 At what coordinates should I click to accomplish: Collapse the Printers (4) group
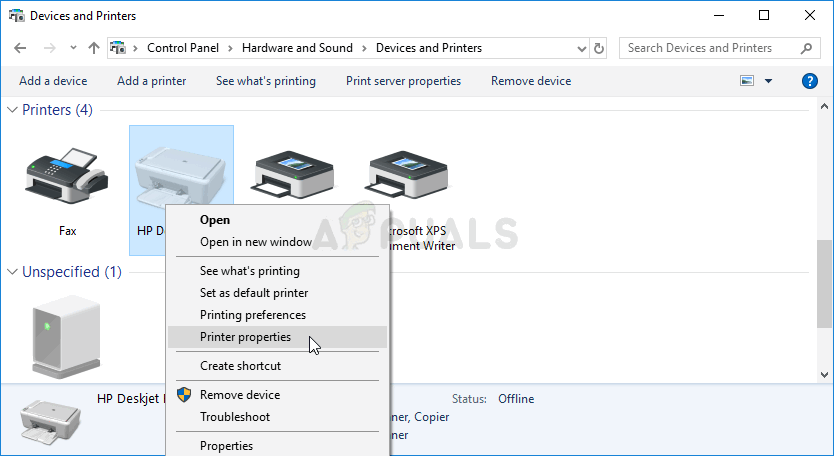(12, 110)
